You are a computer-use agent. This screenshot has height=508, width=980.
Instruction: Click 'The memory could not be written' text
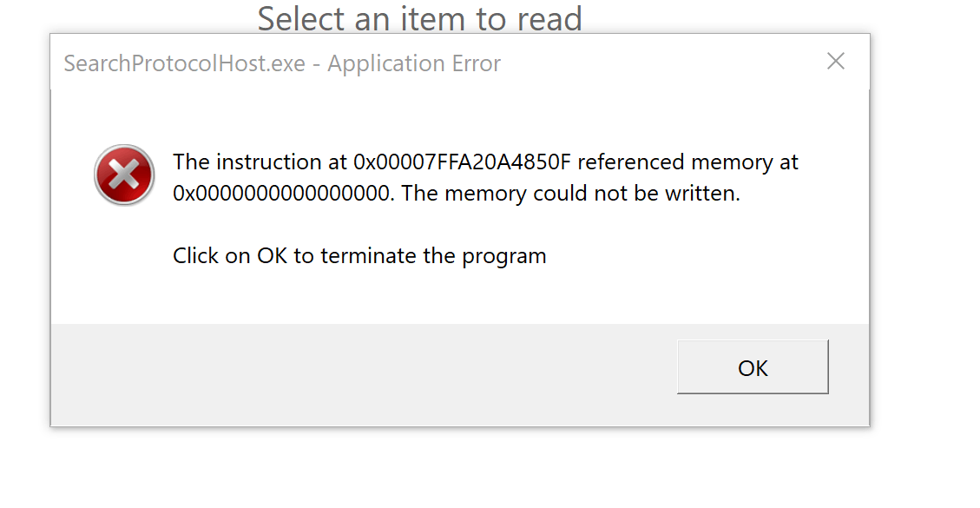click(570, 194)
